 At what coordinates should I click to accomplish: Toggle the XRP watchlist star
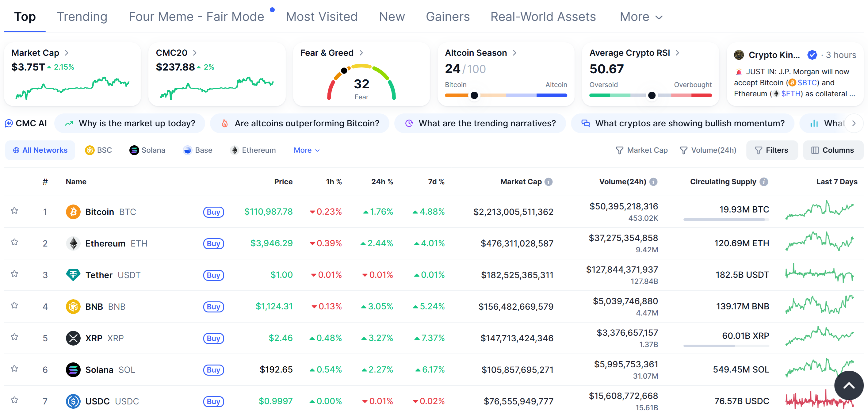click(14, 337)
